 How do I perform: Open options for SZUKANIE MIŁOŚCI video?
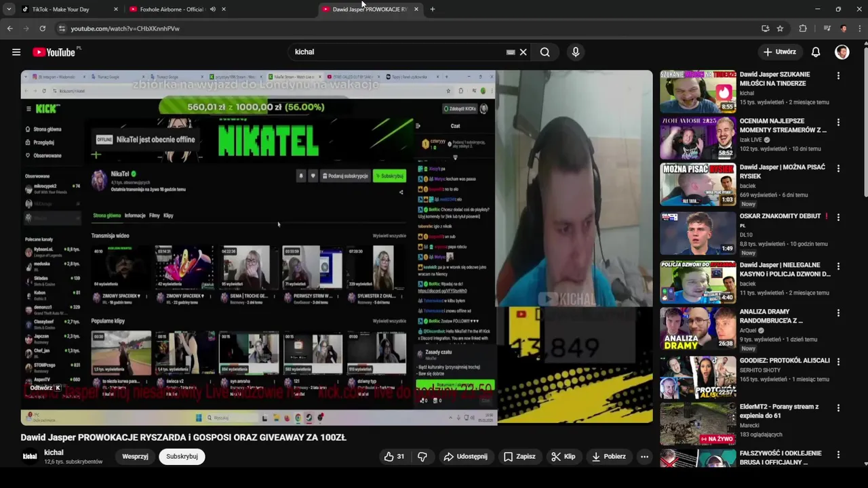click(x=838, y=76)
